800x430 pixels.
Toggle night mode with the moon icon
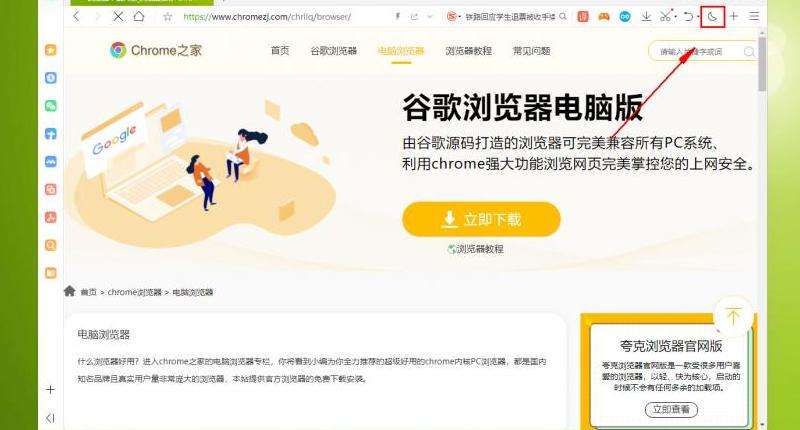(713, 17)
